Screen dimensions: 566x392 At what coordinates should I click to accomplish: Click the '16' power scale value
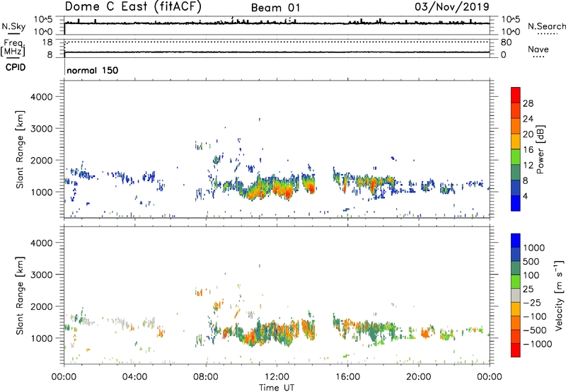(528, 150)
